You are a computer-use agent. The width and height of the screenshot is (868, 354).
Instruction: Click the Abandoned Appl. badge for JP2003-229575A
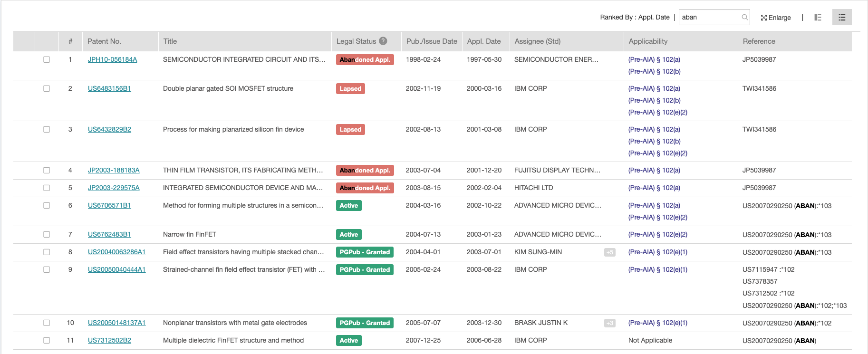click(365, 188)
